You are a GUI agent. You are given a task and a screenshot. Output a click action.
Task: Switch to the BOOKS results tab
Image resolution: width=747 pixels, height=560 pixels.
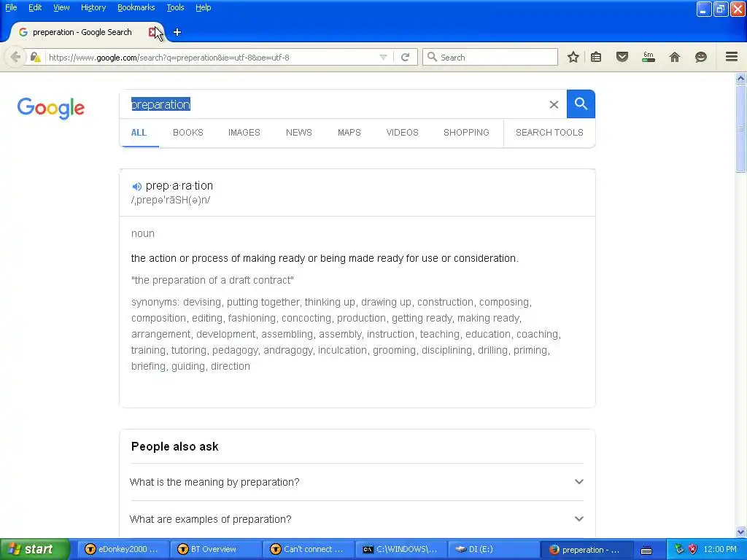(187, 133)
